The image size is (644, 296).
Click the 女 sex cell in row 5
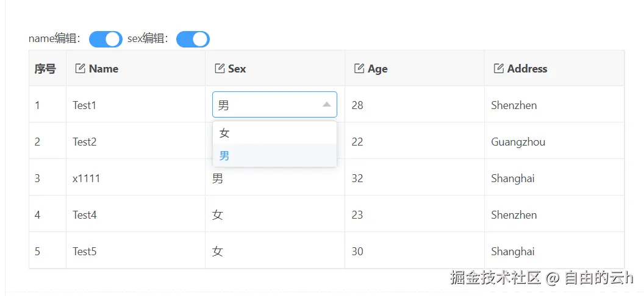point(275,250)
